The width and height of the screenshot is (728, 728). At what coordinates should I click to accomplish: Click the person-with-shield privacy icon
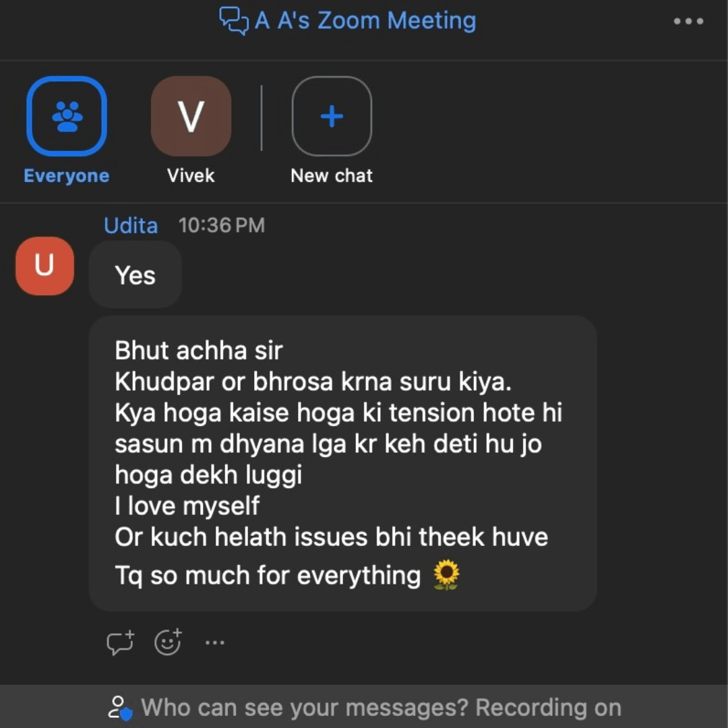click(x=120, y=708)
